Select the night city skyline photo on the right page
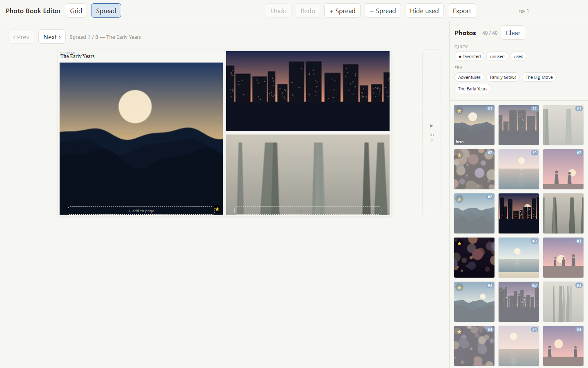588x368 pixels. pos(308,91)
